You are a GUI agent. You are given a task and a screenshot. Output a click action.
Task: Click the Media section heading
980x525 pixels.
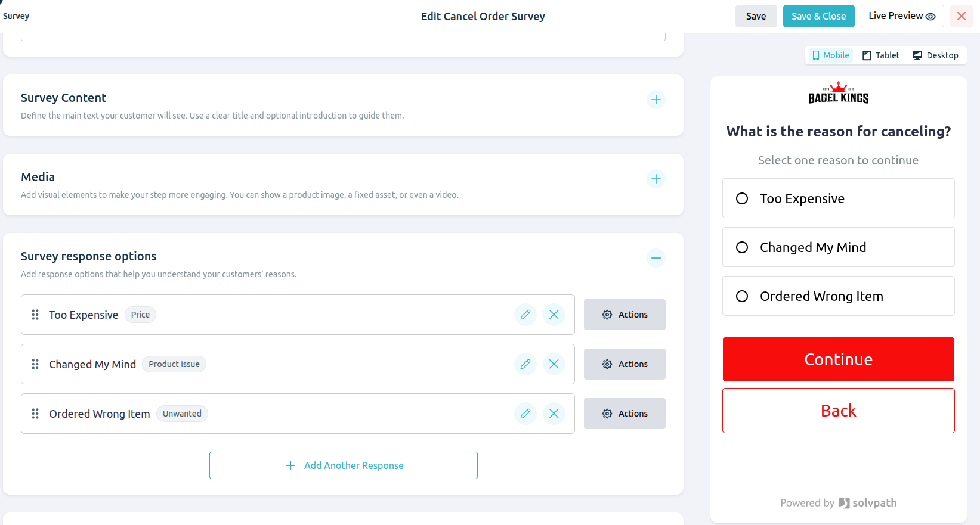click(x=38, y=177)
